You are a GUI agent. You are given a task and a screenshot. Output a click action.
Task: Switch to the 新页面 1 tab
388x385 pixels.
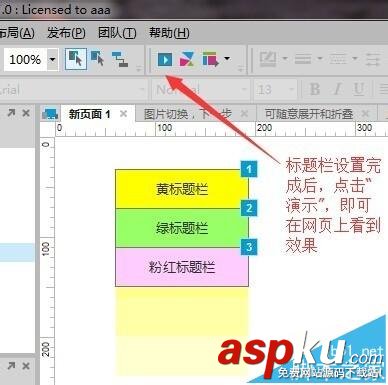89,114
